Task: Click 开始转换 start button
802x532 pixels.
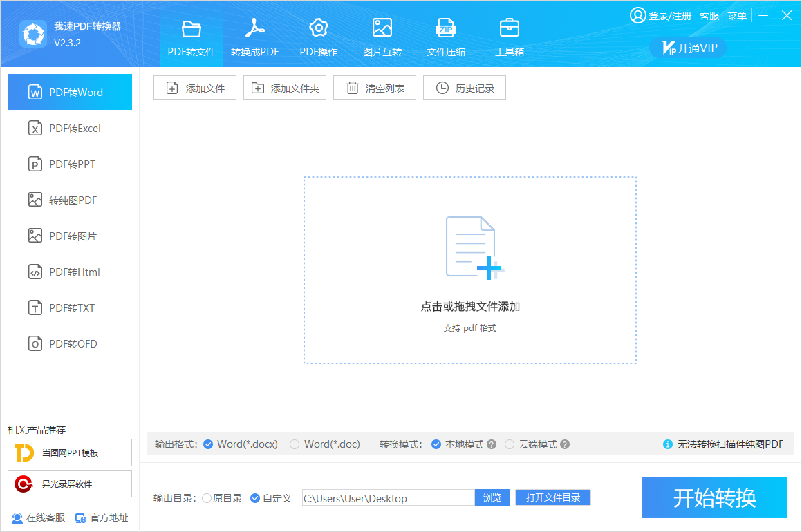Action: (714, 497)
